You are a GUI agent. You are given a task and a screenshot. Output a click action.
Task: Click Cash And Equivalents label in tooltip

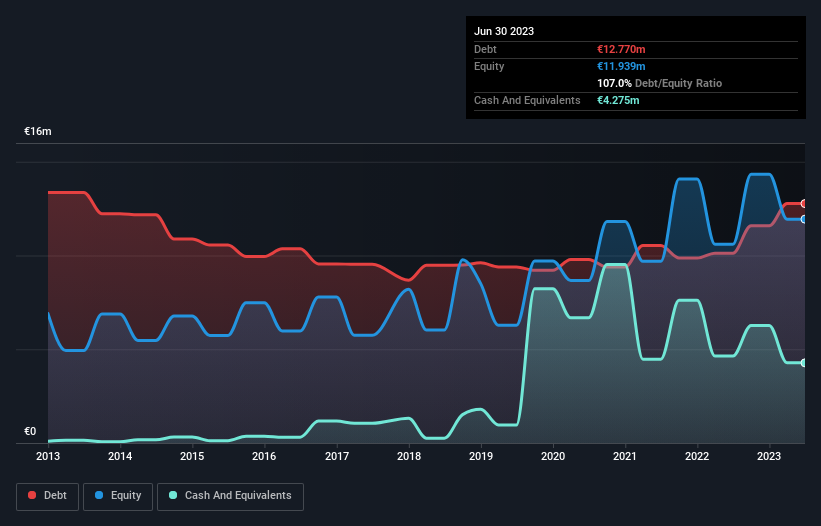527,100
